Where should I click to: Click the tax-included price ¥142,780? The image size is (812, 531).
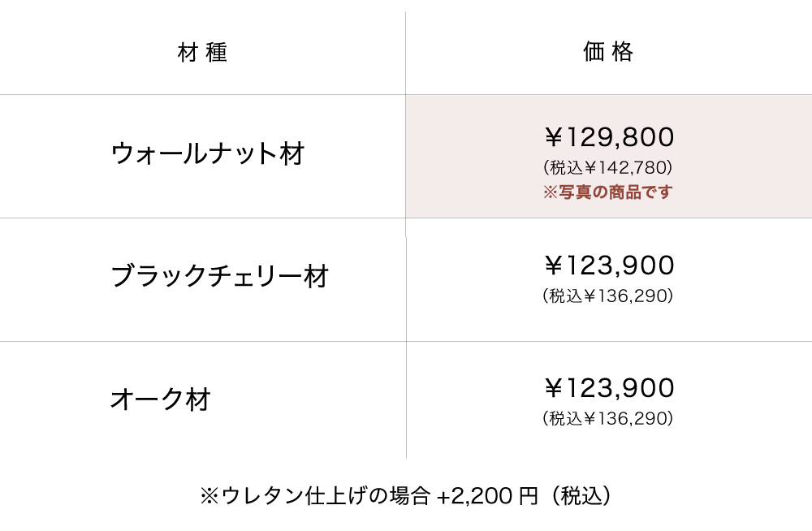click(608, 168)
